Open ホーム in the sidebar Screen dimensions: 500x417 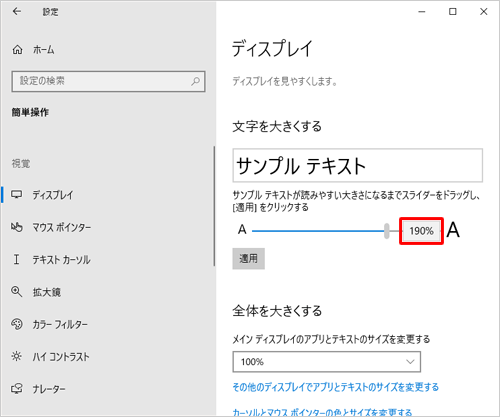pos(34,50)
